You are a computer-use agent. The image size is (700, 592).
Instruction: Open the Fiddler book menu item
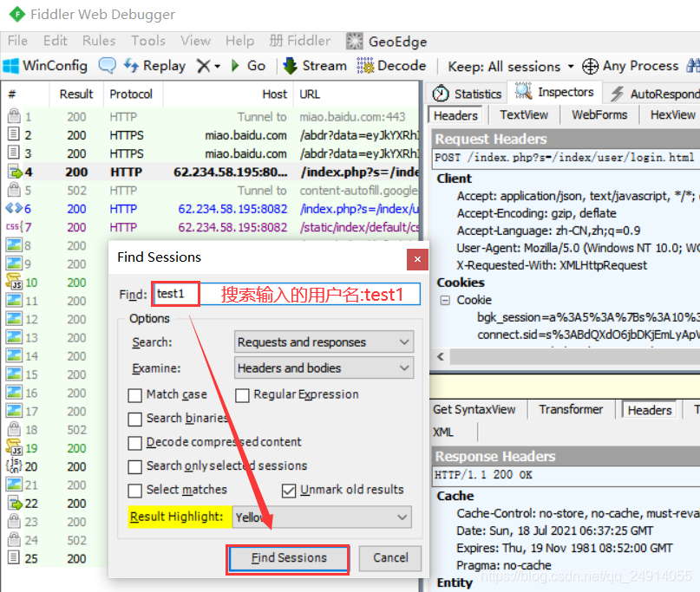pos(300,41)
